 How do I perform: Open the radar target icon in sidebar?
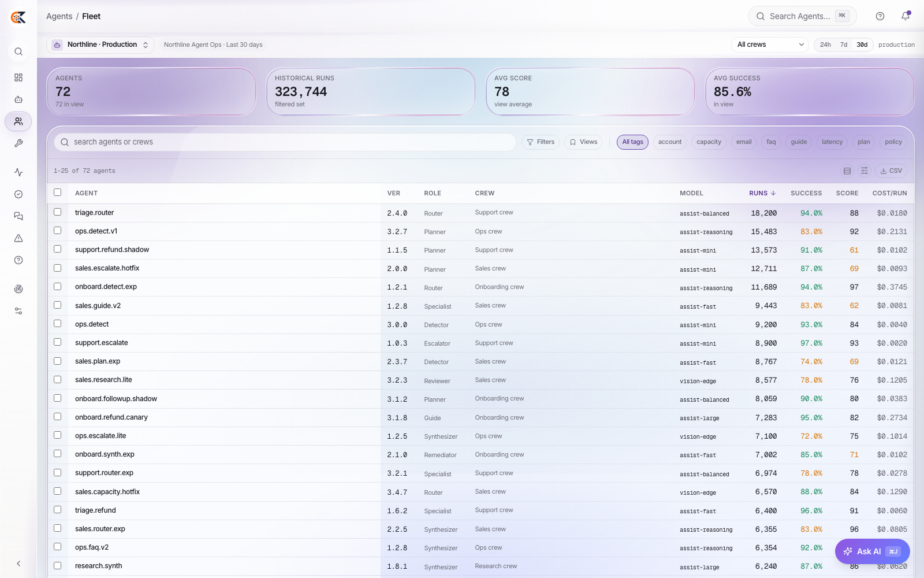click(x=18, y=289)
